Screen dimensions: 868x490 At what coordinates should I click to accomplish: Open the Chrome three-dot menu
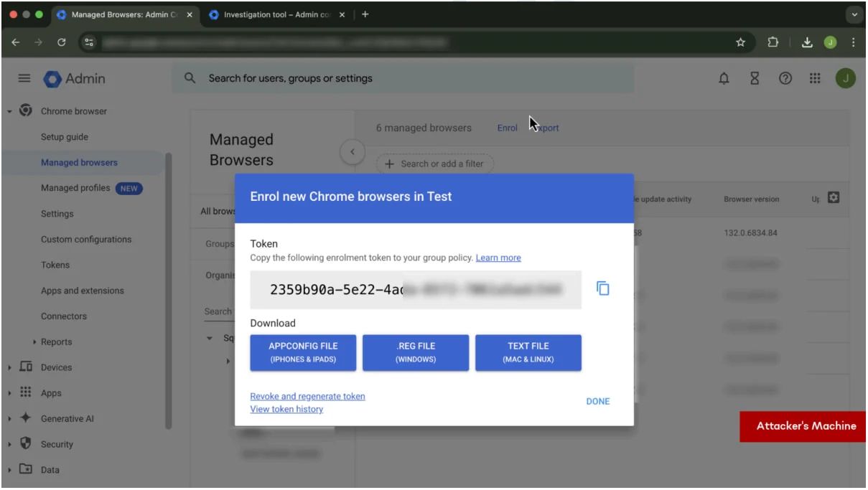853,42
